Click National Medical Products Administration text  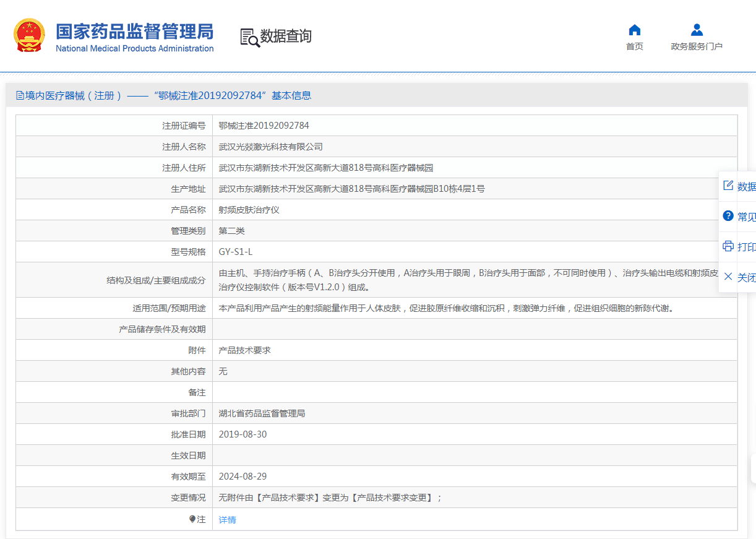(135, 48)
